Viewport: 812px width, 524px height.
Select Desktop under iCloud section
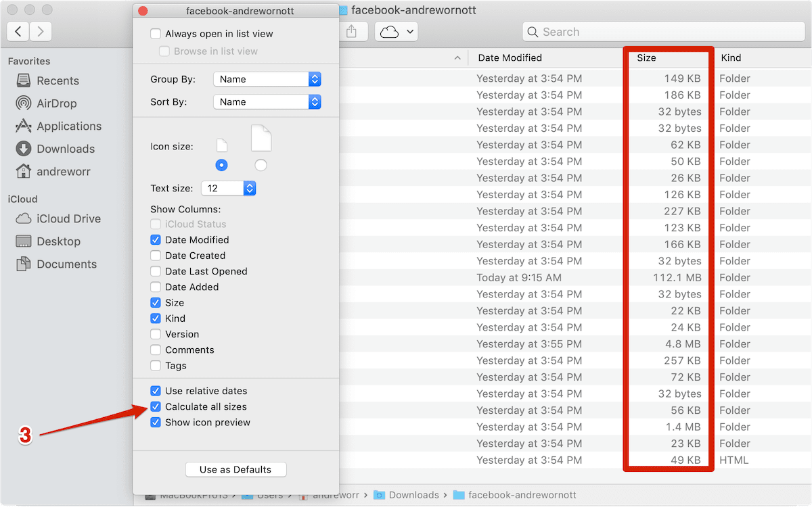point(59,241)
